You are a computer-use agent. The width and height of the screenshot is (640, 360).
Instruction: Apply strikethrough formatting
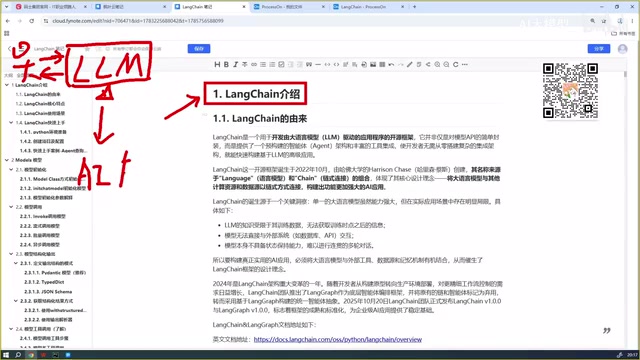tap(244, 64)
